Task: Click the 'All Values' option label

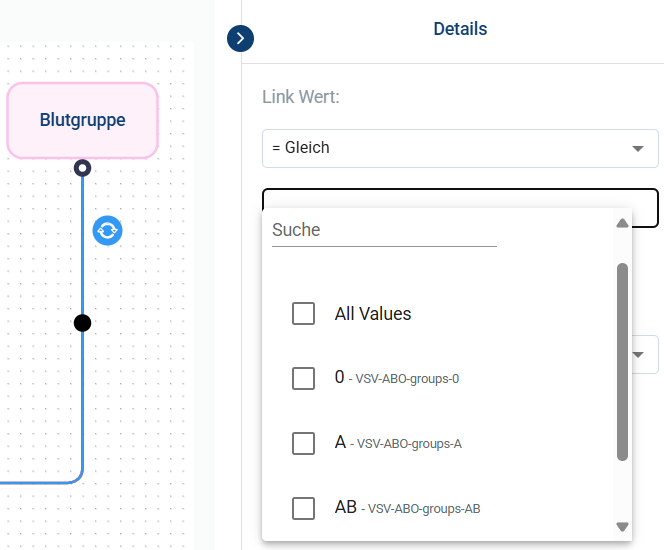Action: (373, 314)
